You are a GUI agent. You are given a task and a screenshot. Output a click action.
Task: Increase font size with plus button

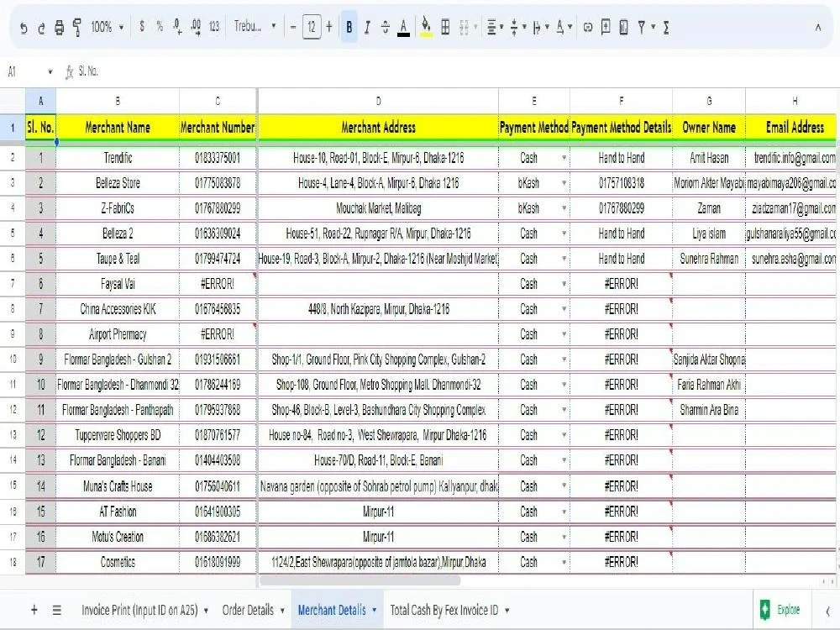329,27
